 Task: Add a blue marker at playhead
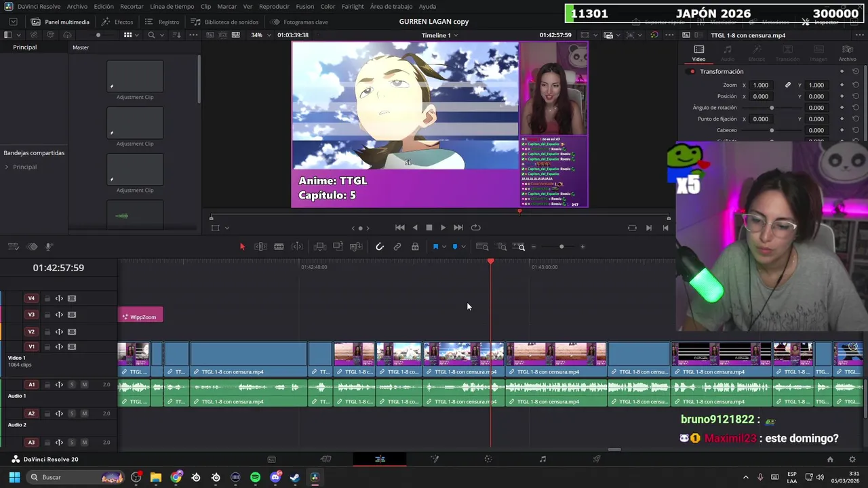pos(455,247)
